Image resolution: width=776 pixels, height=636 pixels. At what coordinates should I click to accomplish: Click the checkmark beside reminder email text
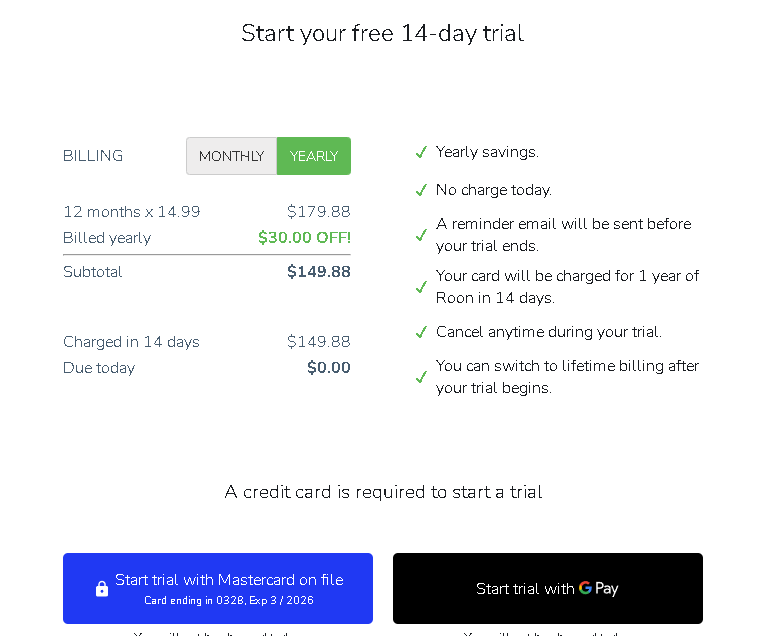421,235
